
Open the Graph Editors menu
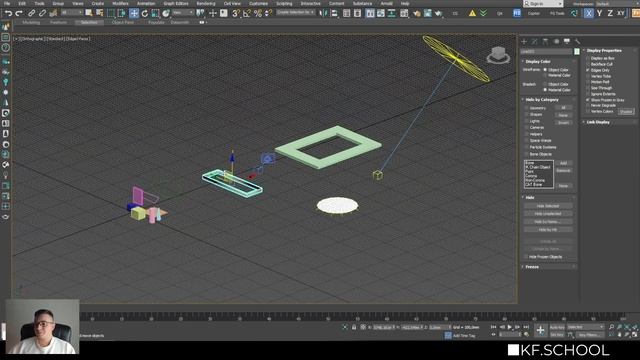pyautogui.click(x=176, y=3)
